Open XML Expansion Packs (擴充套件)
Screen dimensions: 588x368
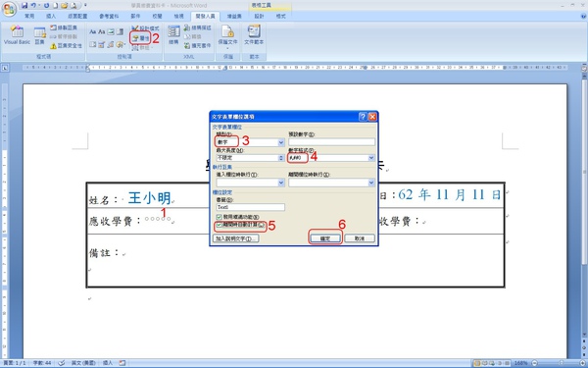(x=198, y=46)
